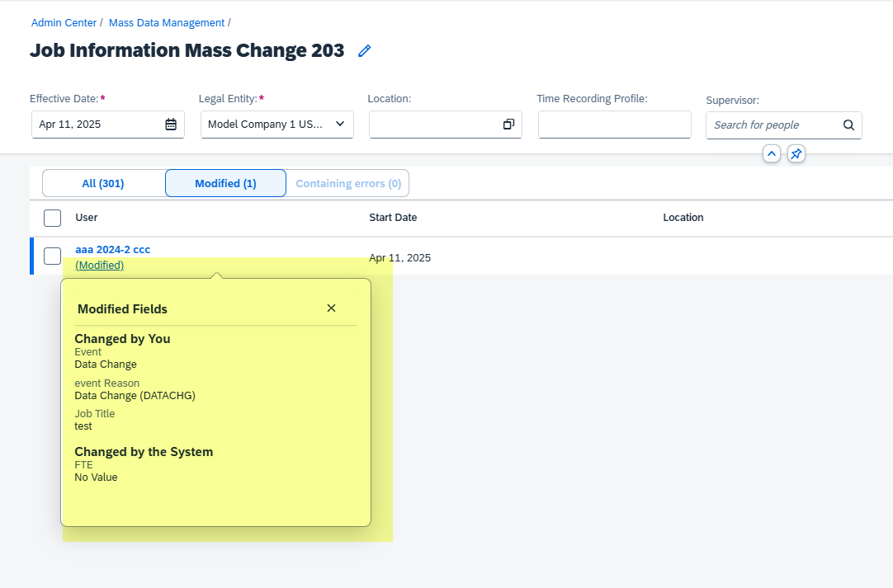893x588 pixels.
Task: Click the (Modified) link under user name
Action: 100,266
